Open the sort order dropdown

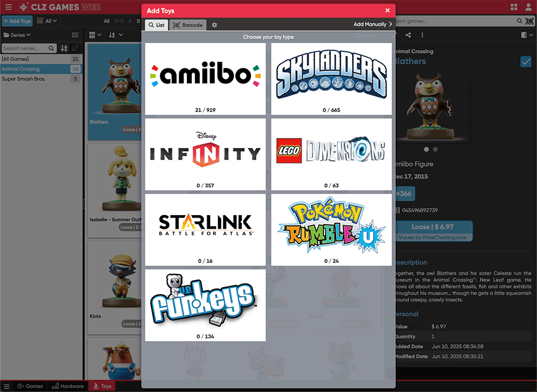pos(116,35)
